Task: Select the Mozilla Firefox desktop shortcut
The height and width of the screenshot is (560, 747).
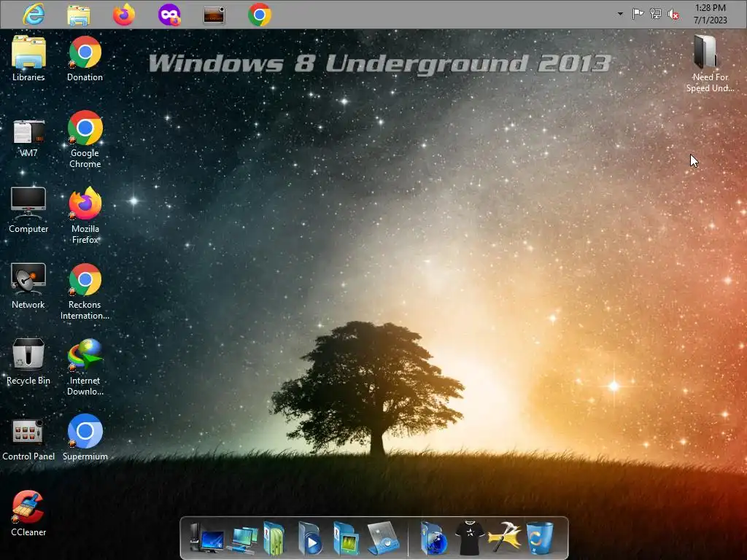Action: 85,215
